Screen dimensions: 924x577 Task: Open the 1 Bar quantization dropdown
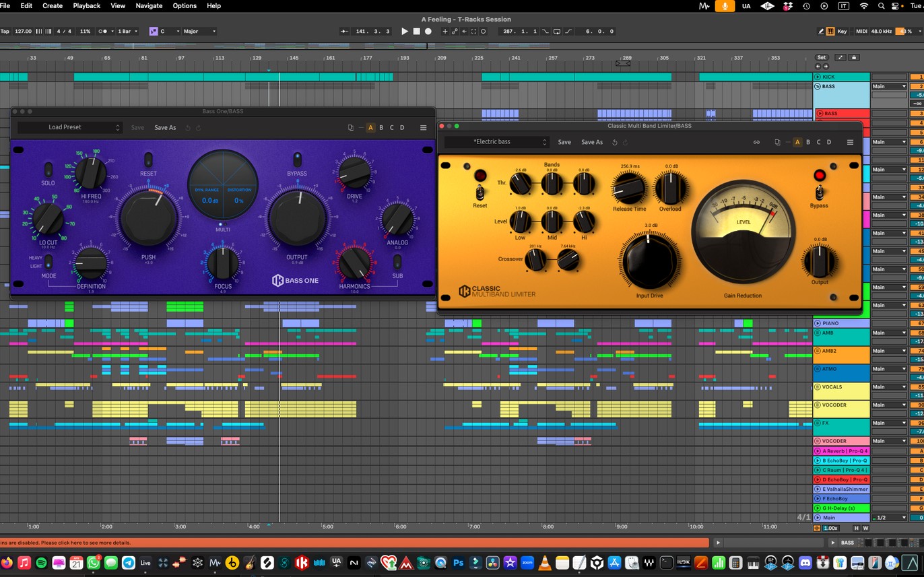point(127,32)
